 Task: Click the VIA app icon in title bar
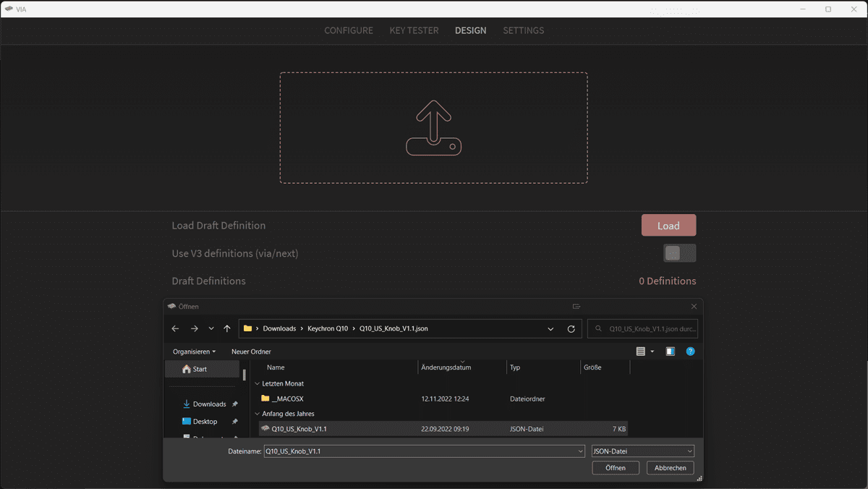click(8, 9)
